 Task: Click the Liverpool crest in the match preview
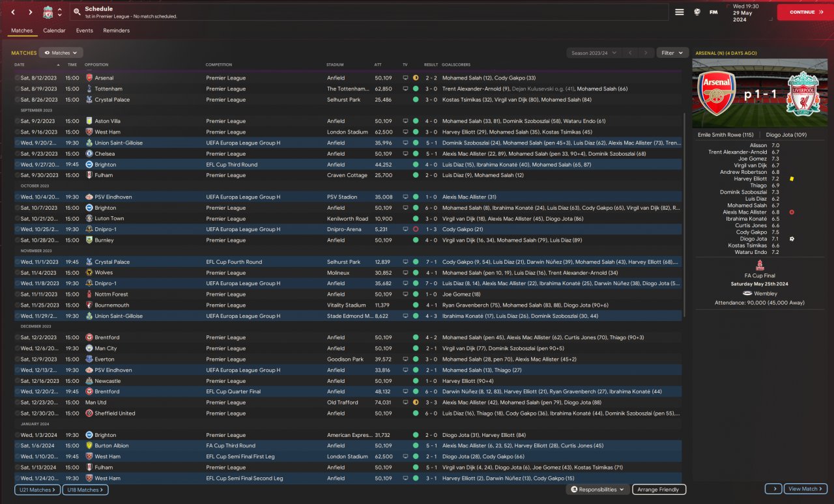pyautogui.click(x=803, y=94)
